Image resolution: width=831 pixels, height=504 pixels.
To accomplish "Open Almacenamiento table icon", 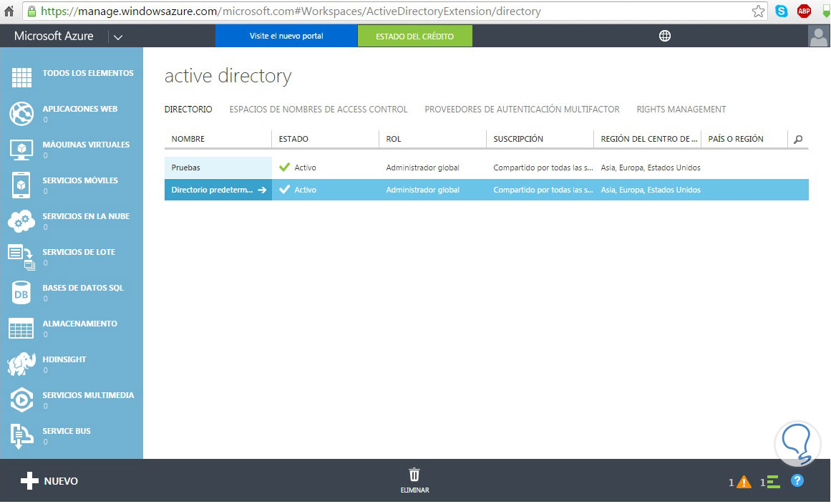I will [21, 329].
